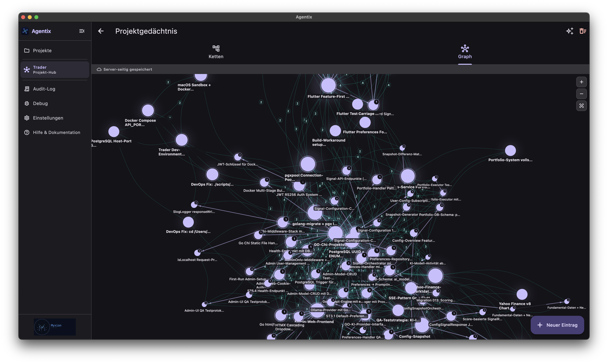Collapse the sidebar with the menu icon
This screenshot has height=364, width=608.
coord(82,31)
